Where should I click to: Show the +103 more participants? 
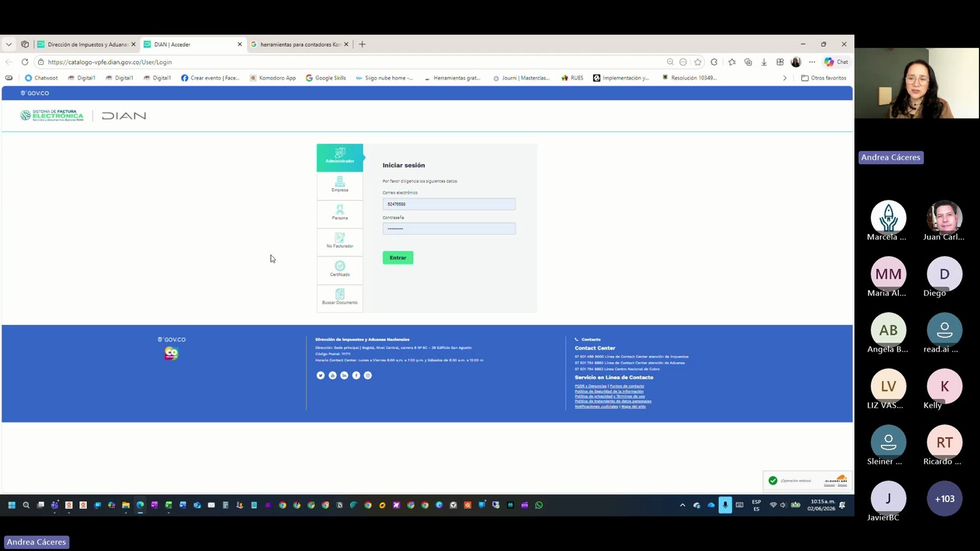click(x=944, y=498)
